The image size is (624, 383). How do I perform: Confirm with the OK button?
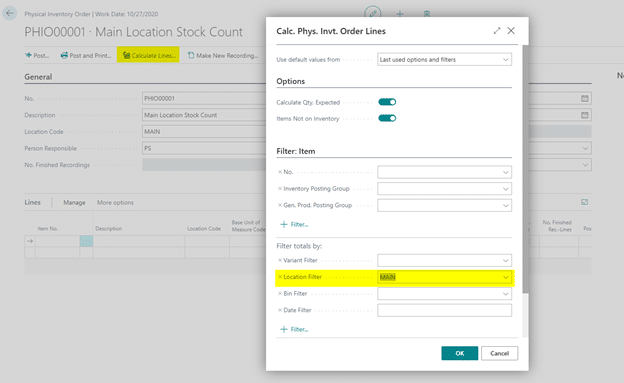(460, 353)
